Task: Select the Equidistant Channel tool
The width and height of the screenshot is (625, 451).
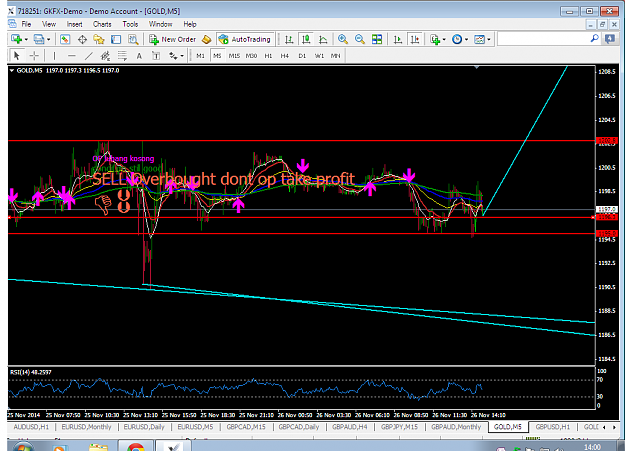Action: point(105,56)
